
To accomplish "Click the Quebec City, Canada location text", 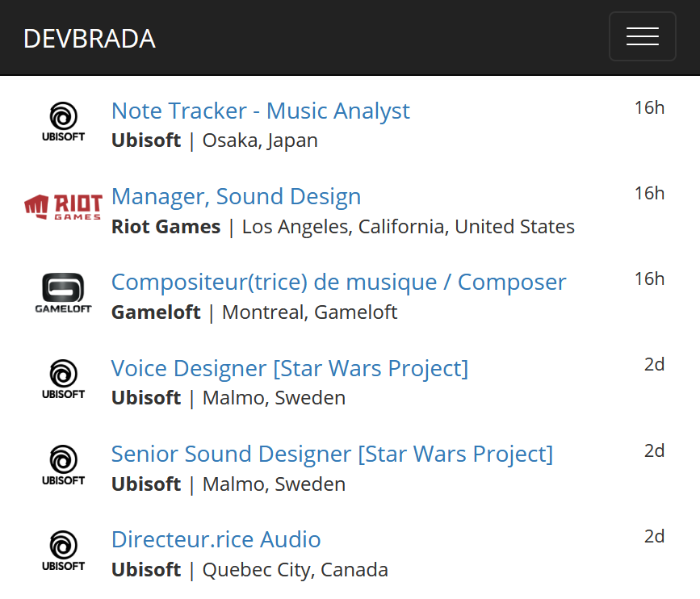I will [x=295, y=570].
